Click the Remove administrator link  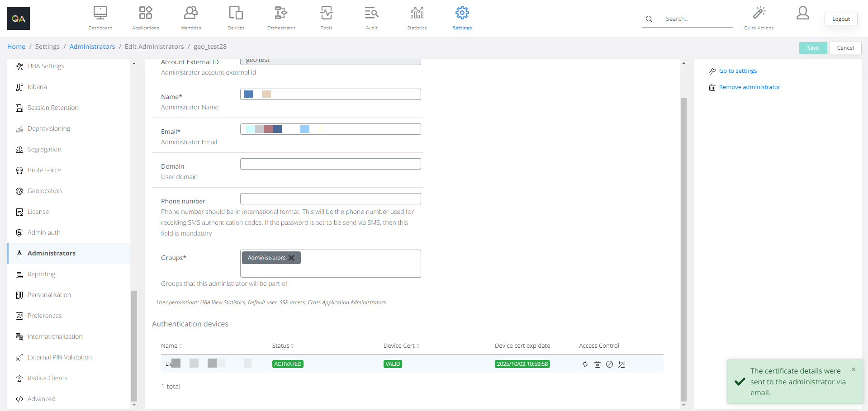[749, 87]
